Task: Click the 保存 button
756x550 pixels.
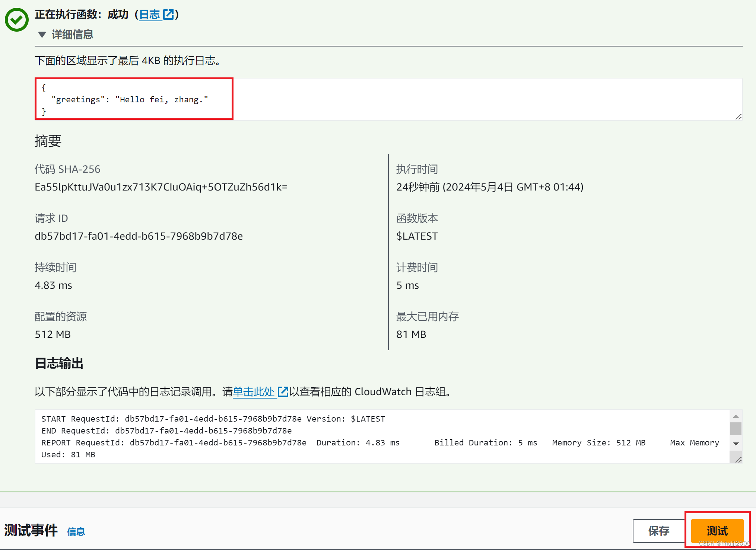Action: click(x=659, y=531)
